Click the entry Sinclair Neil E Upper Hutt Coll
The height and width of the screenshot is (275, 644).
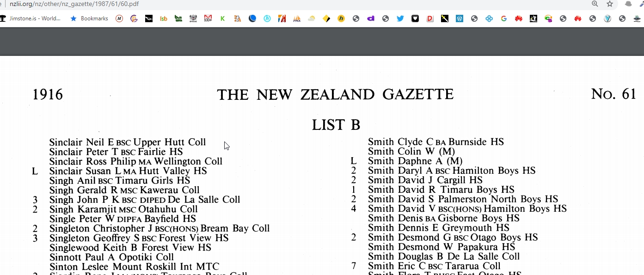point(128,142)
